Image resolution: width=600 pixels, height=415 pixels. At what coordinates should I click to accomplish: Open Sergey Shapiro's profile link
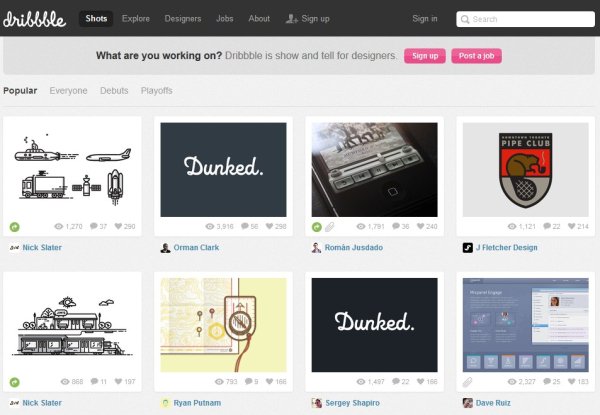tap(352, 403)
